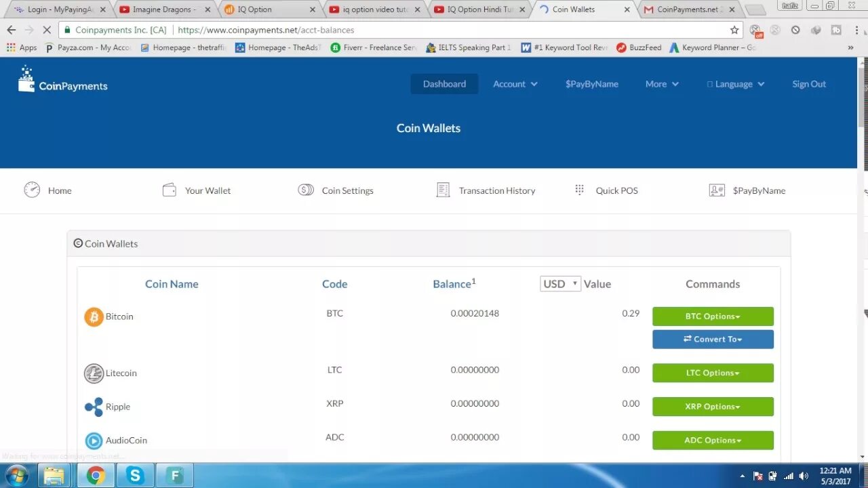Expand the More dropdown menu
868x488 pixels.
pos(662,84)
